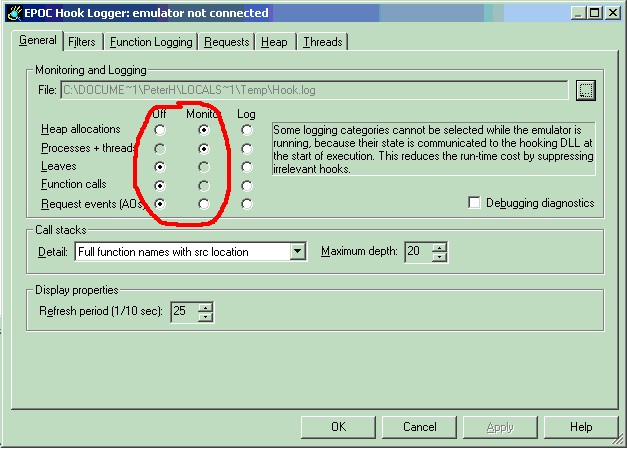This screenshot has width=627, height=450.
Task: Set Function calls to Log
Action: click(247, 186)
